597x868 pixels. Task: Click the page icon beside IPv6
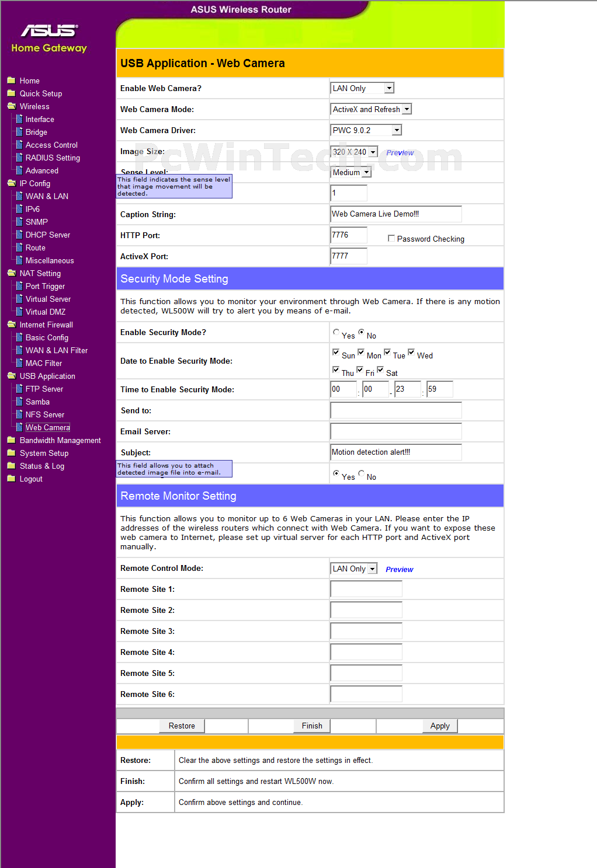pyautogui.click(x=19, y=209)
